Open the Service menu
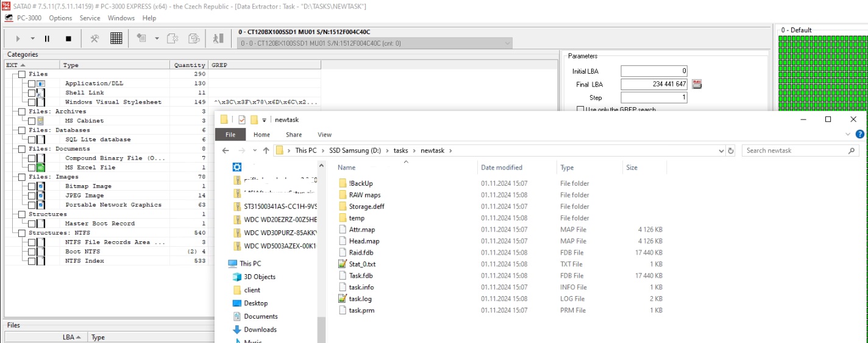This screenshot has height=343, width=868. tap(90, 18)
